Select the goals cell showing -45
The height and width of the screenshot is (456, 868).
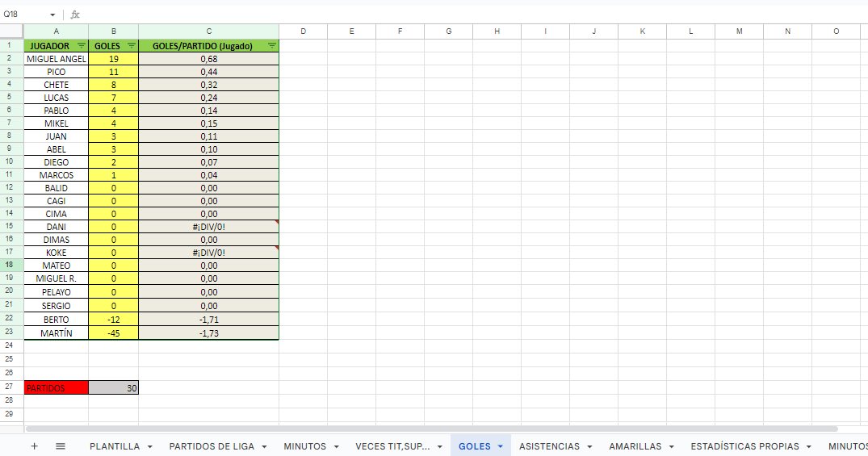[x=114, y=333]
